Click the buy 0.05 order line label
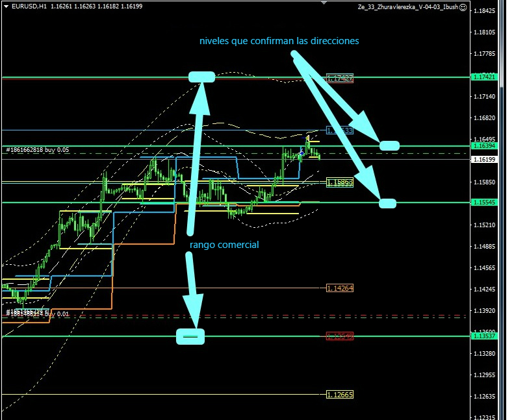Viewport: 514px width, 420px height. coord(37,150)
